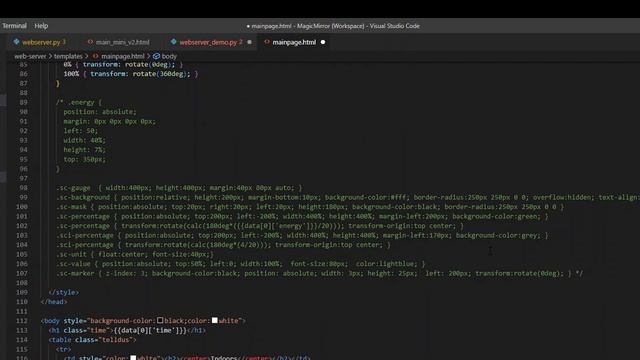Click the Python icon on webserver.py tab
This screenshot has height=360, width=640.
pos(16,42)
